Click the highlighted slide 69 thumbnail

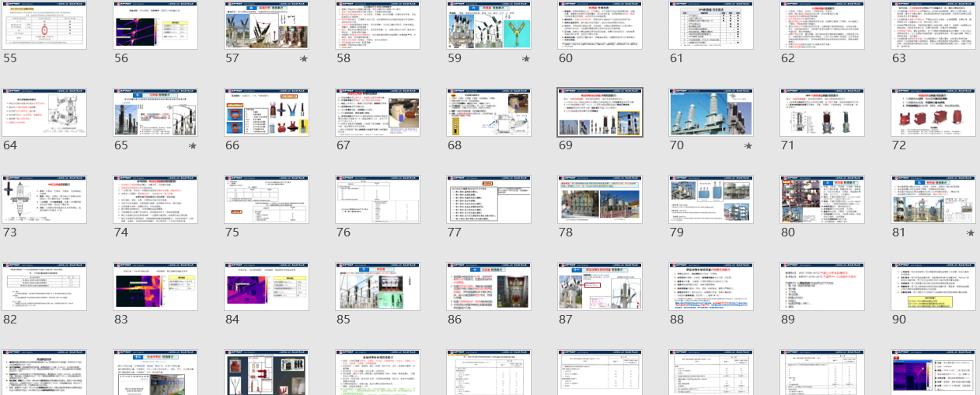tap(600, 113)
